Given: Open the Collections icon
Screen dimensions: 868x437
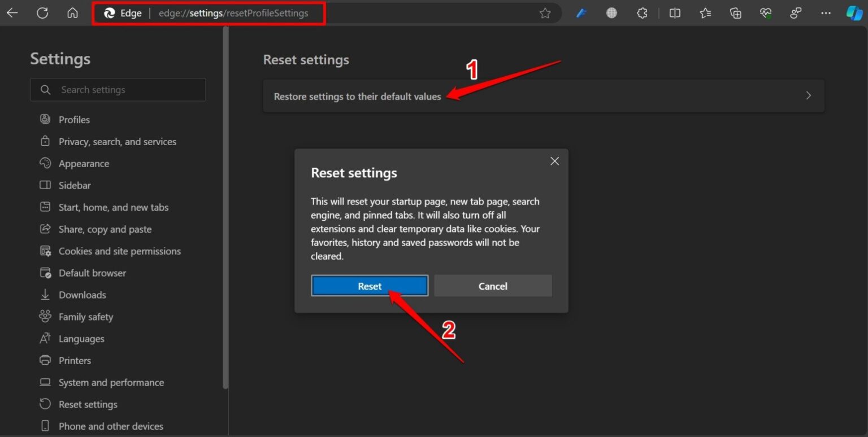Looking at the screenshot, I should [x=735, y=12].
